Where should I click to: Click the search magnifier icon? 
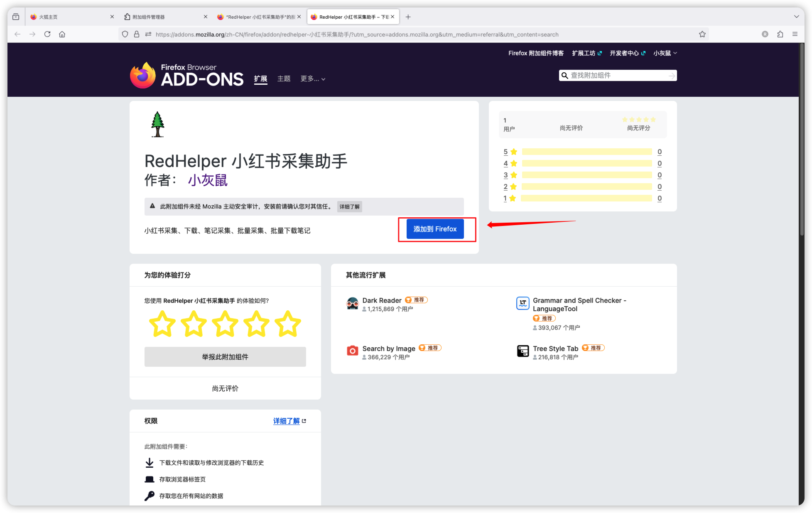point(565,75)
